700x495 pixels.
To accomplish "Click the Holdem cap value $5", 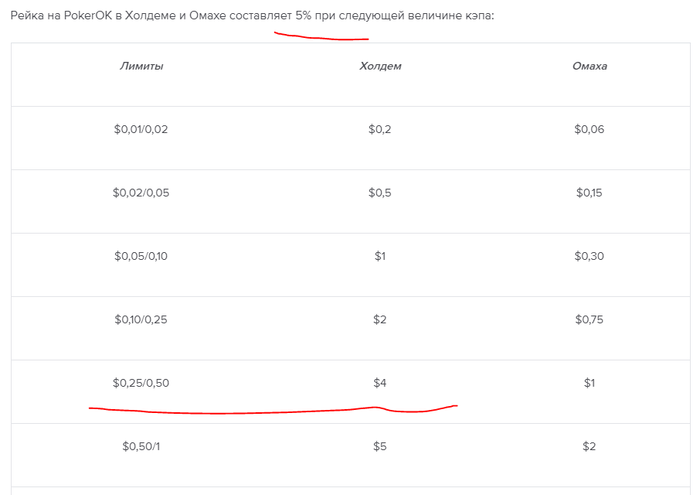I will 380,447.
